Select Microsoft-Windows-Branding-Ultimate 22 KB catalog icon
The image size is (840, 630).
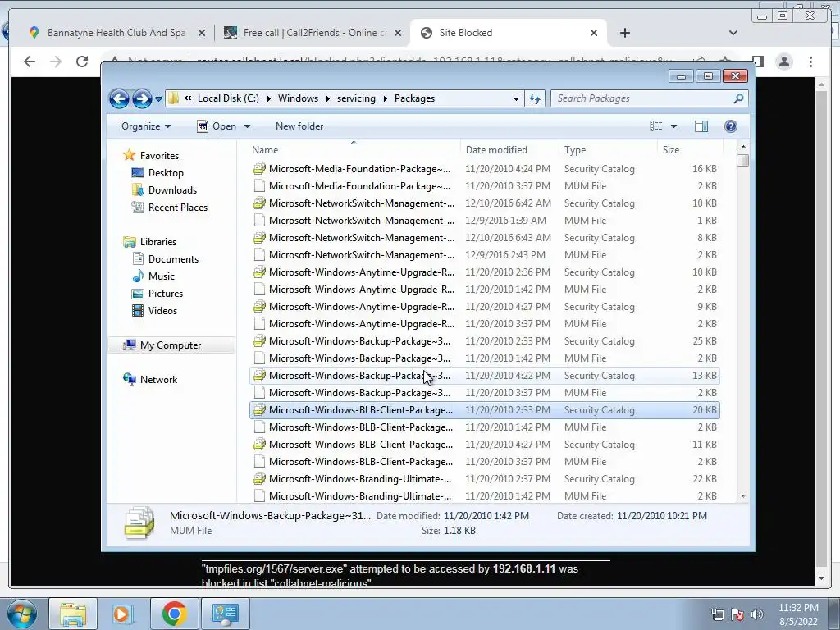click(259, 479)
